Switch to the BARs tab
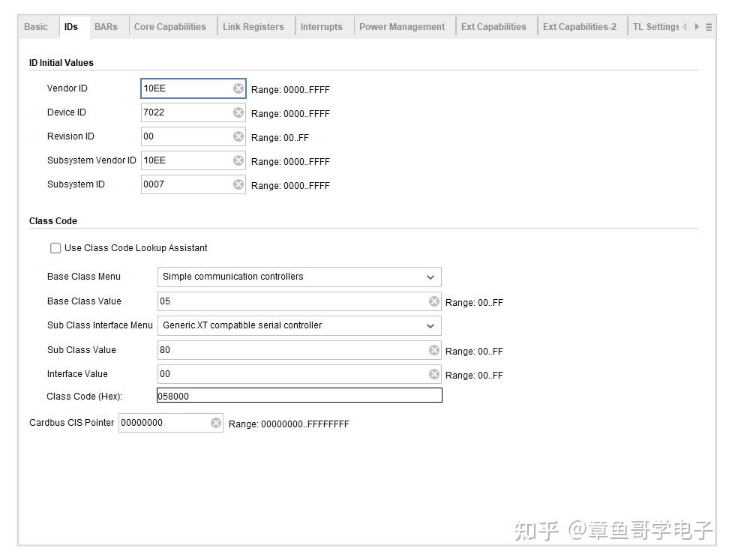 click(106, 27)
